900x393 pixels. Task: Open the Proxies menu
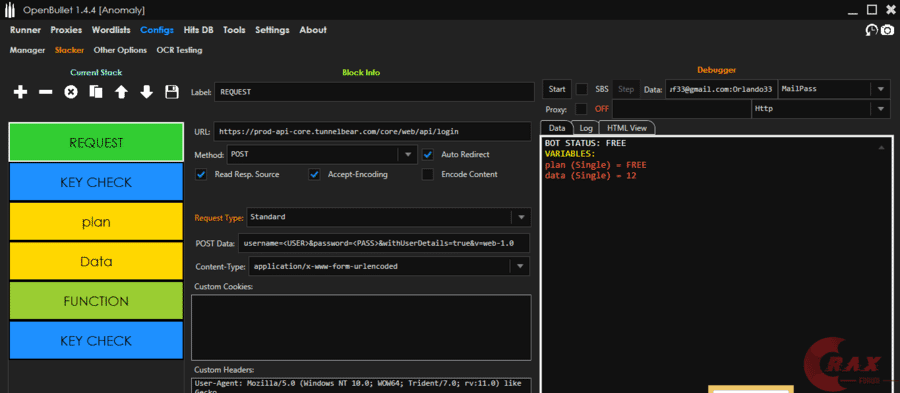66,30
